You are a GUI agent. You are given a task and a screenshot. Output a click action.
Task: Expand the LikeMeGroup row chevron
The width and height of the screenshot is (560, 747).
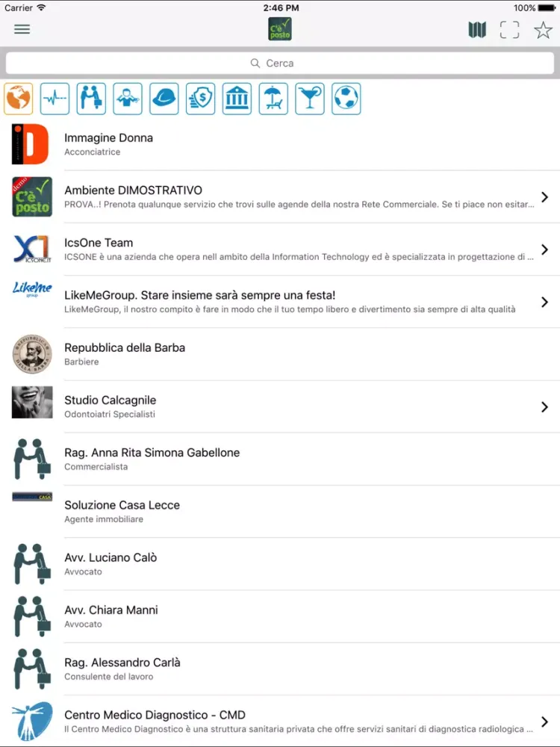click(x=545, y=302)
